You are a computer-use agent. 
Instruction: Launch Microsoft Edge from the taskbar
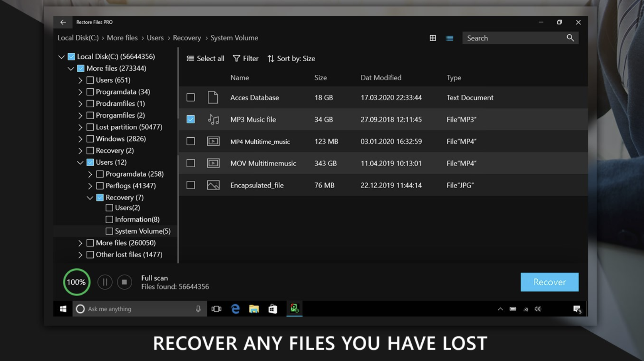coord(235,309)
